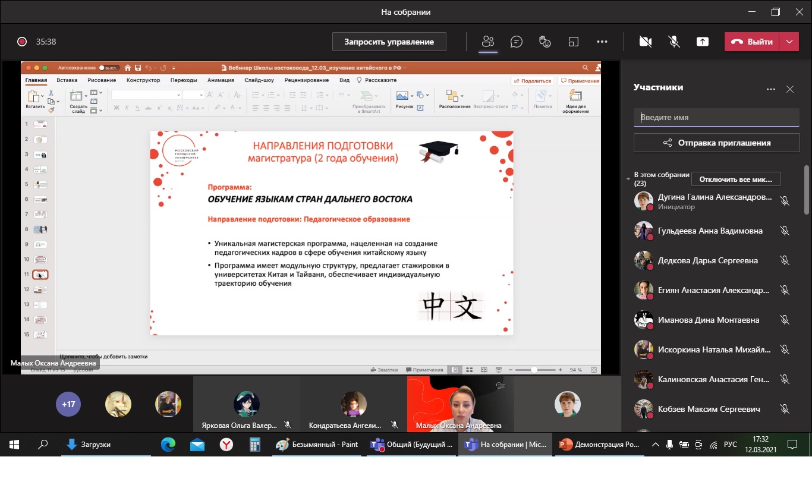Open the meeting chat icon
Screen dimensions: 812x504
(517, 42)
